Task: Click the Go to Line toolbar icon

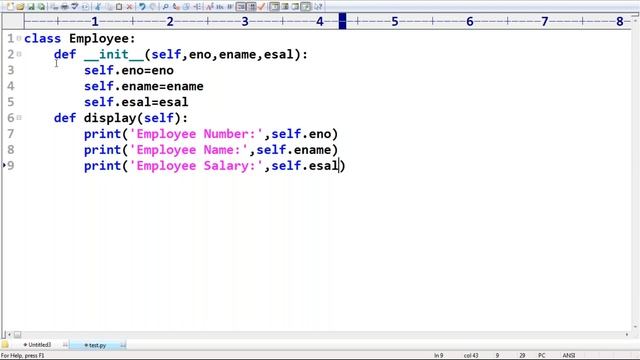Action: [x=197, y=7]
